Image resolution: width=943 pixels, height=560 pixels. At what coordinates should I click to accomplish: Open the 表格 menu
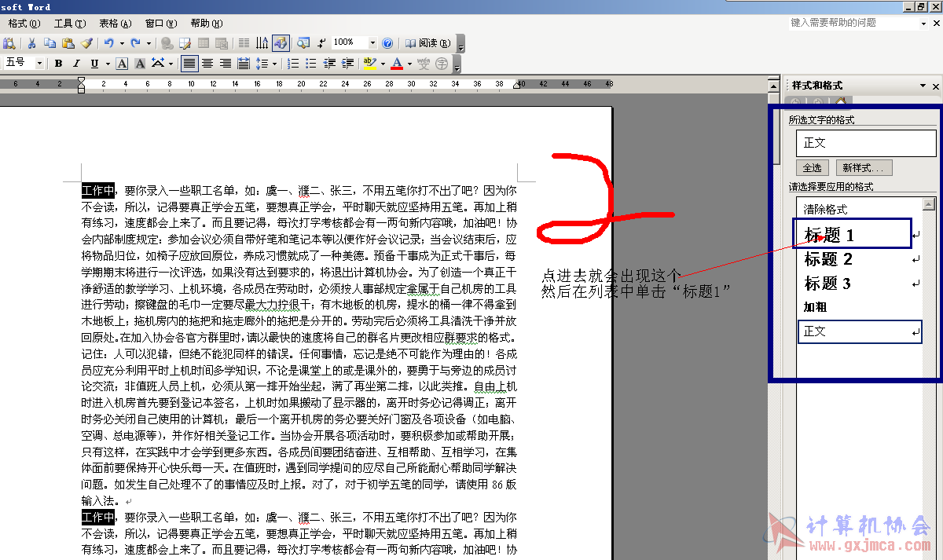[116, 23]
